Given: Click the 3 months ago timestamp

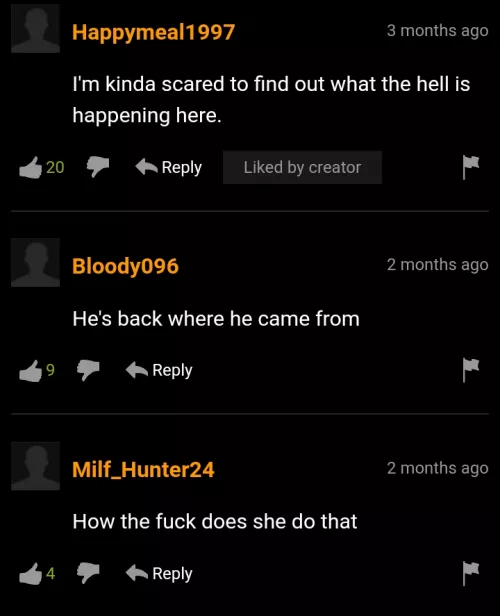Looking at the screenshot, I should (x=438, y=31).
